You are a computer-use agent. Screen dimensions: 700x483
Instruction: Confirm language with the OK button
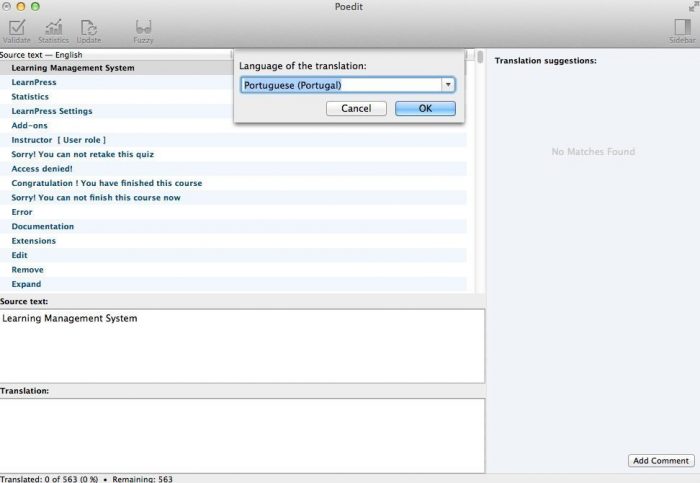(425, 108)
